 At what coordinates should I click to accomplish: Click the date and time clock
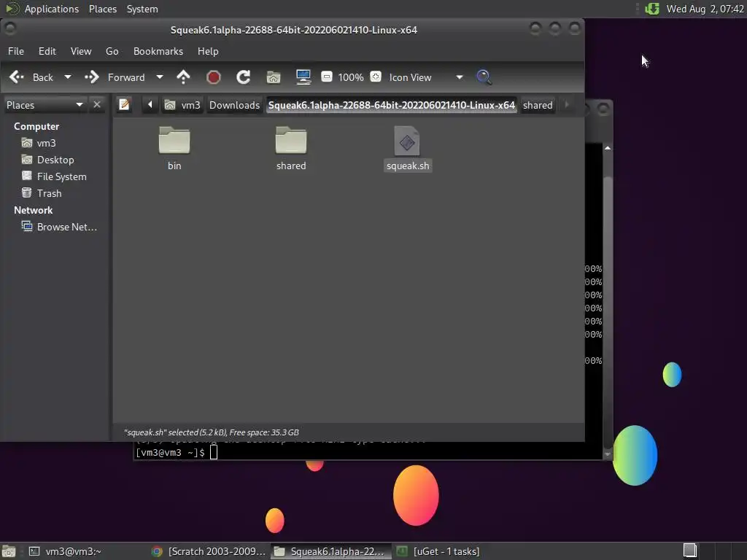[x=705, y=9]
